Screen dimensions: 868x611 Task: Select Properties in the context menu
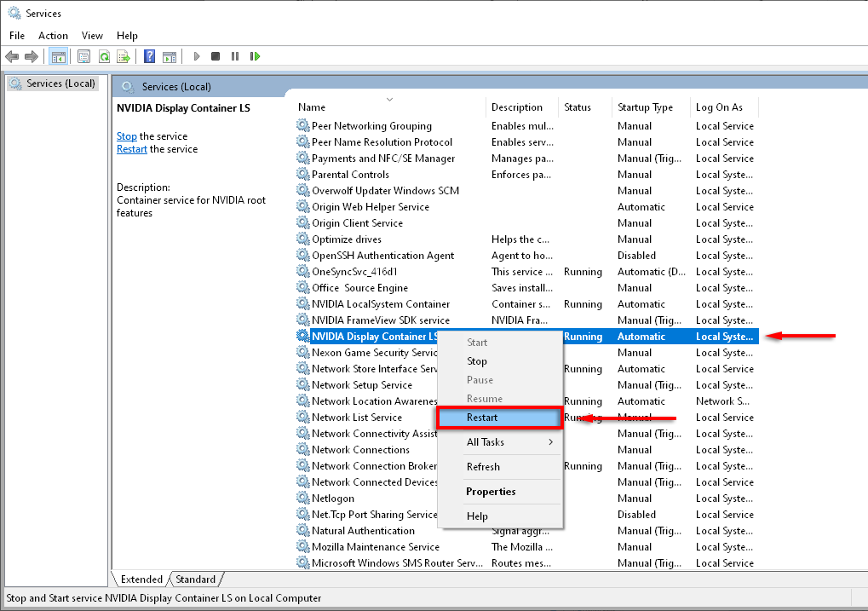[x=491, y=492]
